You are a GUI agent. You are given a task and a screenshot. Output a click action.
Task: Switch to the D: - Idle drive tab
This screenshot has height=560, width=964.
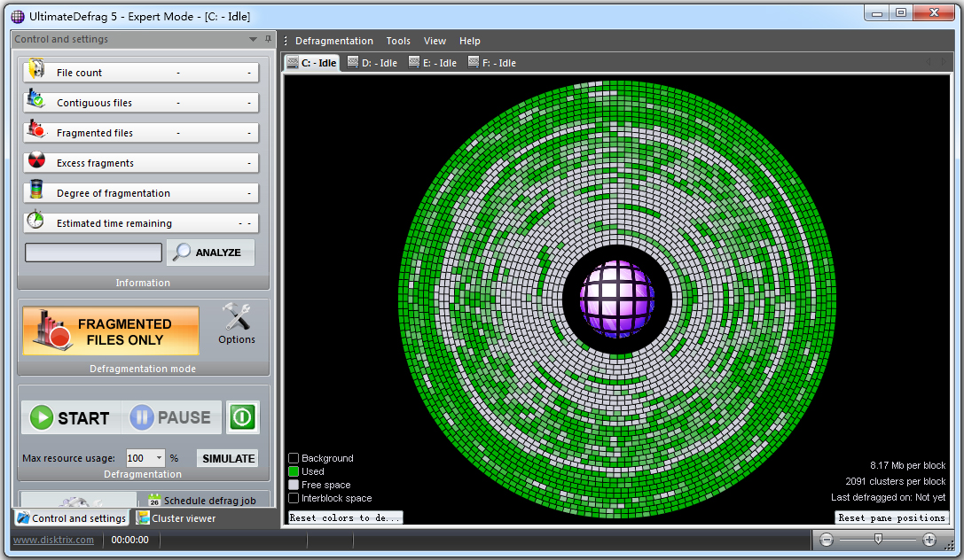coord(372,63)
